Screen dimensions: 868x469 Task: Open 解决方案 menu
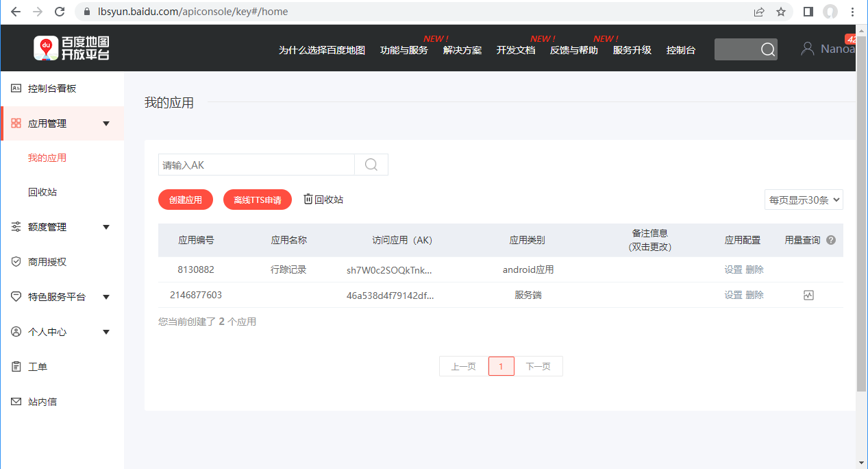point(462,50)
